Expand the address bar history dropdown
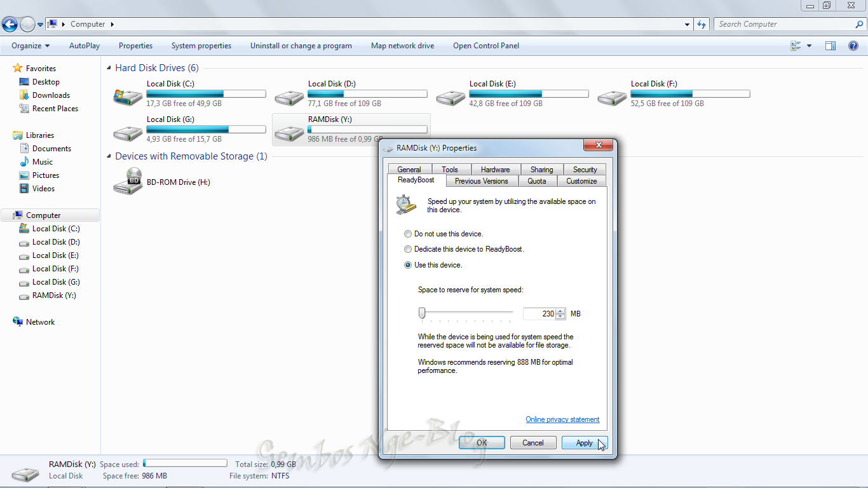This screenshot has height=488, width=868. [x=688, y=24]
